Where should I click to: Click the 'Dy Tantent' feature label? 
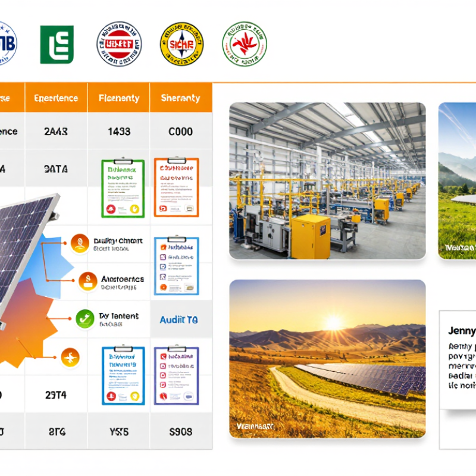[118, 316]
